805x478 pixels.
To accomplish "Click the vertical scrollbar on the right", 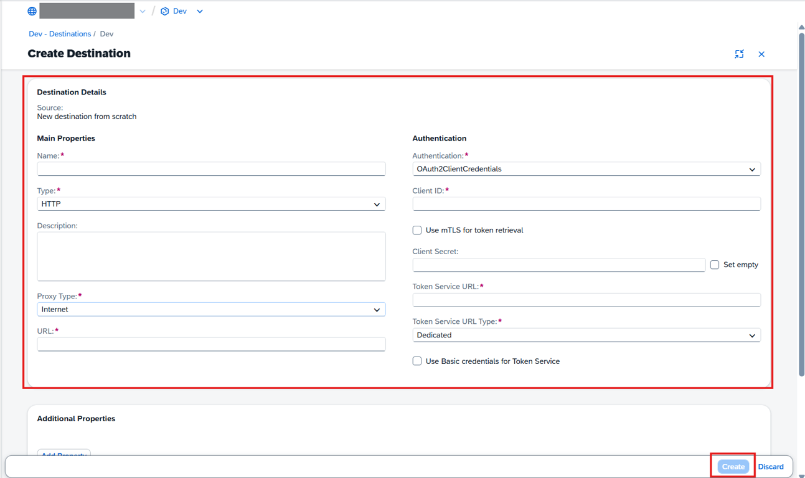I will click(x=801, y=204).
